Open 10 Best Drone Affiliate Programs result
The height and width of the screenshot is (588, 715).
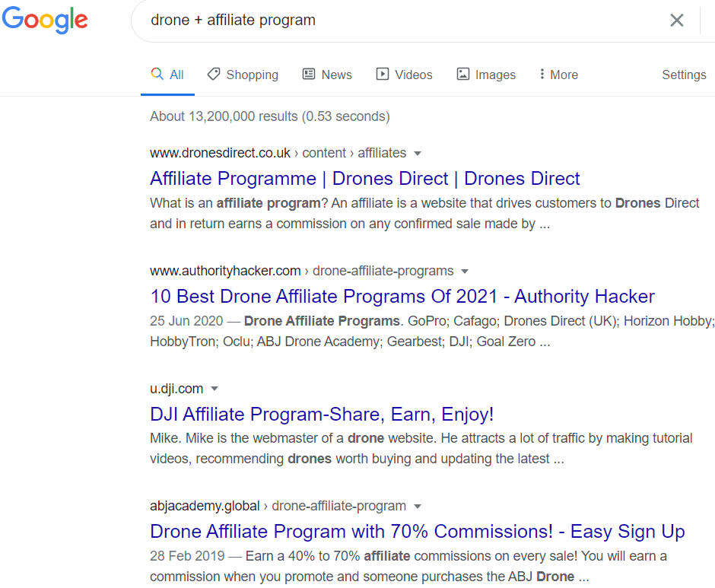pos(402,297)
